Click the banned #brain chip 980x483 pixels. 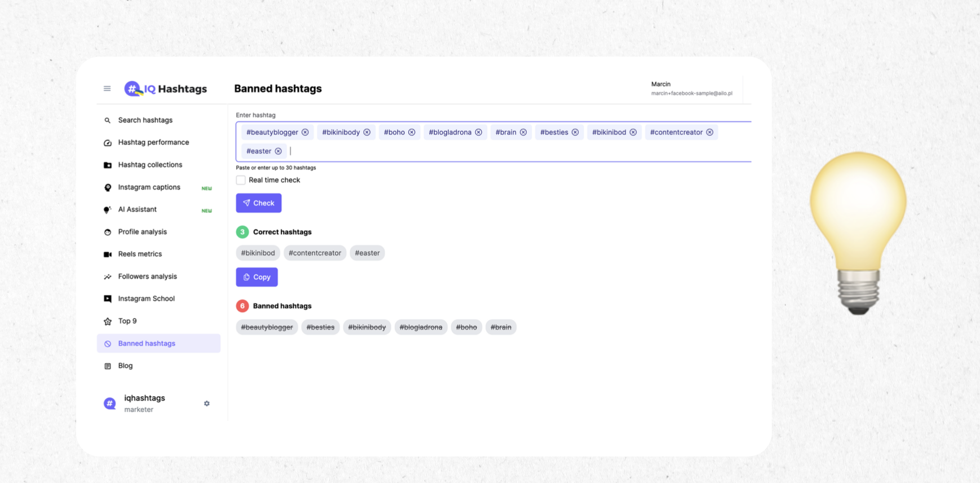pos(501,327)
